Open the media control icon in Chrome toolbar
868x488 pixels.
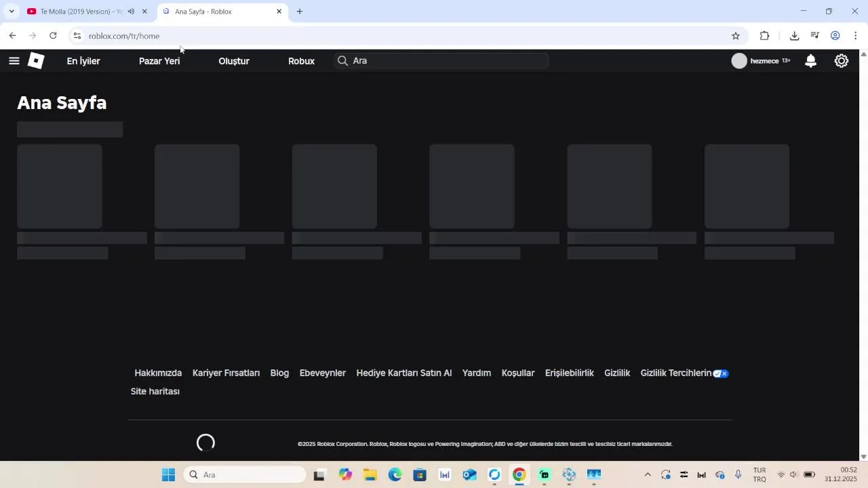click(x=815, y=36)
